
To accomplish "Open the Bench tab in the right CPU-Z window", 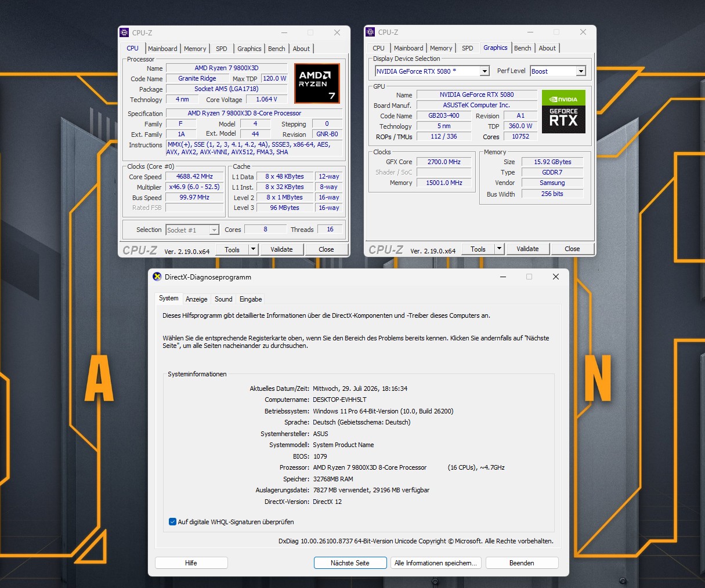I will click(x=523, y=48).
